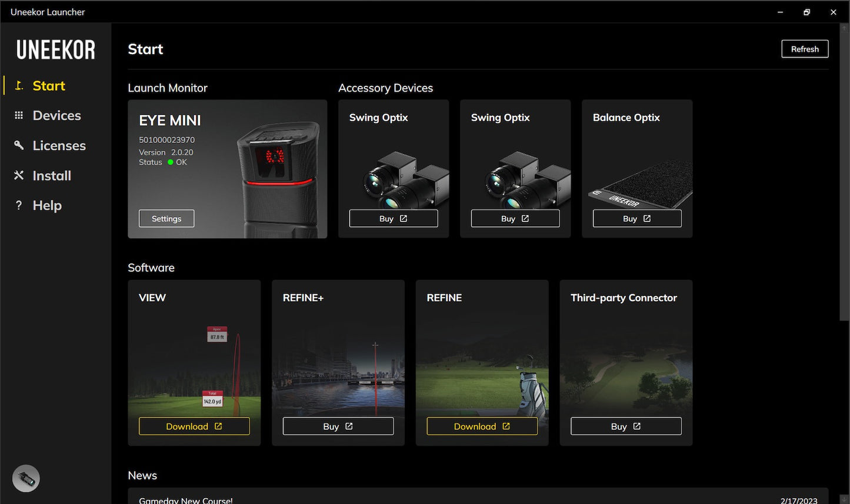Click the Licenses key icon
The image size is (850, 504).
coord(19,145)
